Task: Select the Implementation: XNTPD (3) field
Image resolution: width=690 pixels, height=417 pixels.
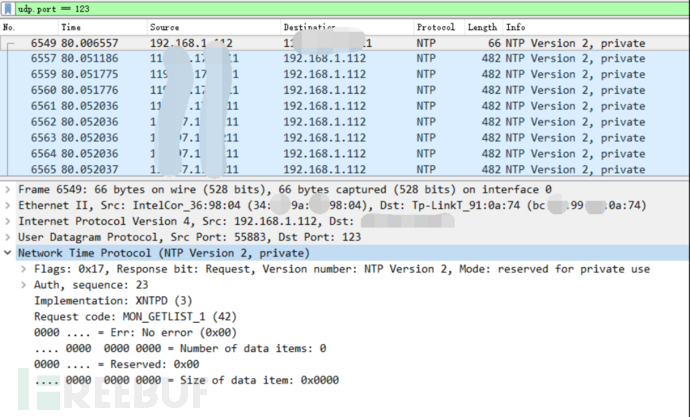Action: point(114,301)
